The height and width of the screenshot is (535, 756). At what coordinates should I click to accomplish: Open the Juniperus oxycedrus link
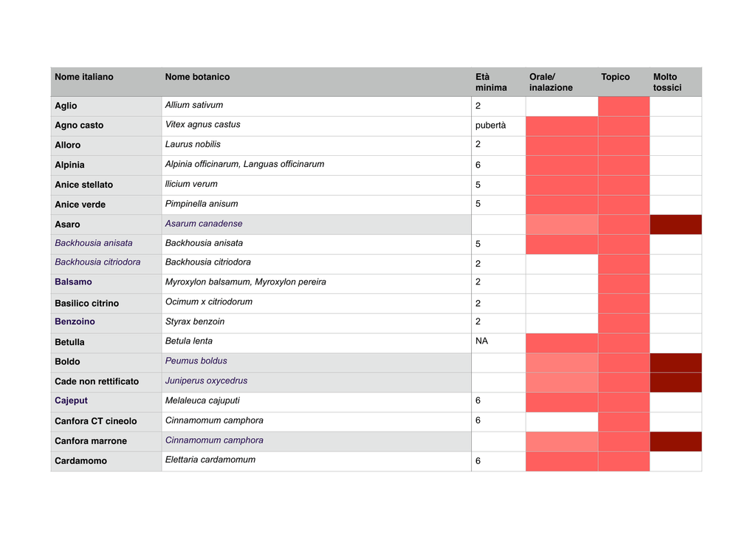[x=206, y=381]
